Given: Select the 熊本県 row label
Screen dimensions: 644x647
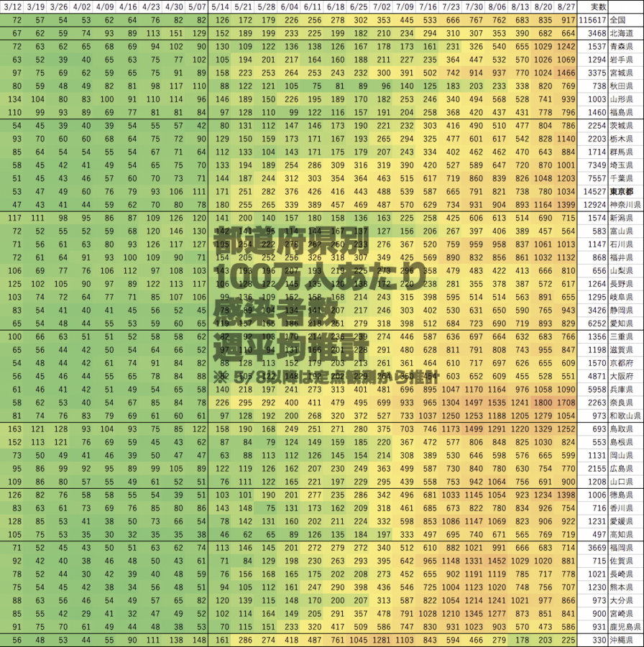Looking at the screenshot, I should pyautogui.click(x=621, y=587).
